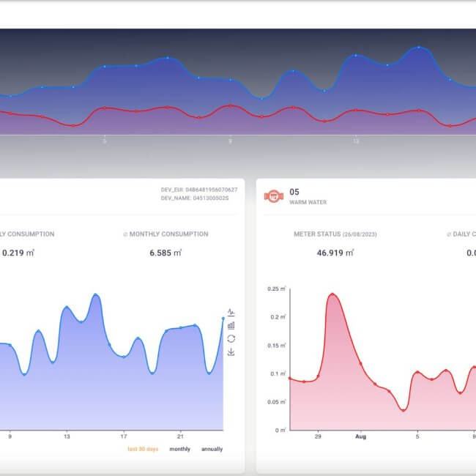476x476 pixels.
Task: Click the '29' x-axis label on red chart
Action: pos(318,436)
